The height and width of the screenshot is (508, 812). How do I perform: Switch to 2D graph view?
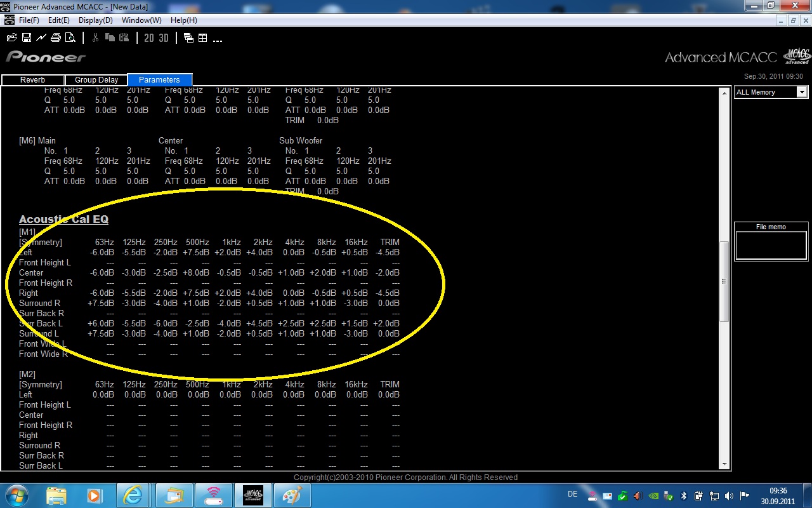149,38
